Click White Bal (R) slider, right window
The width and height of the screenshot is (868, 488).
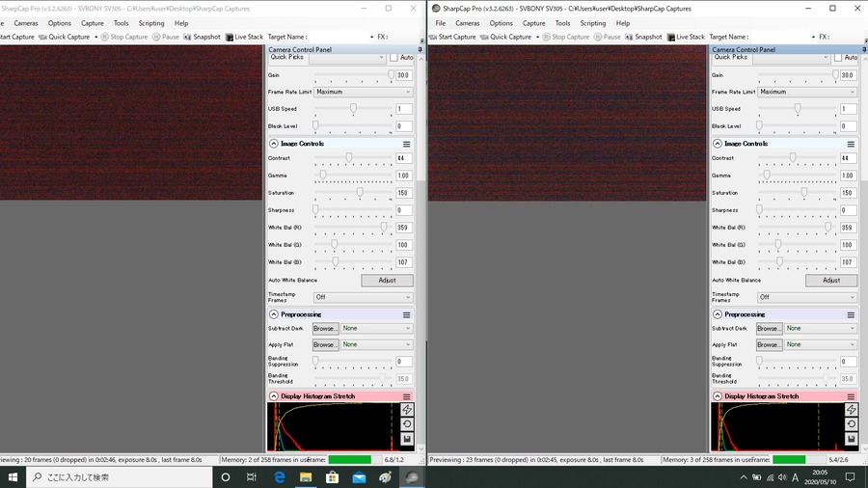point(798,228)
